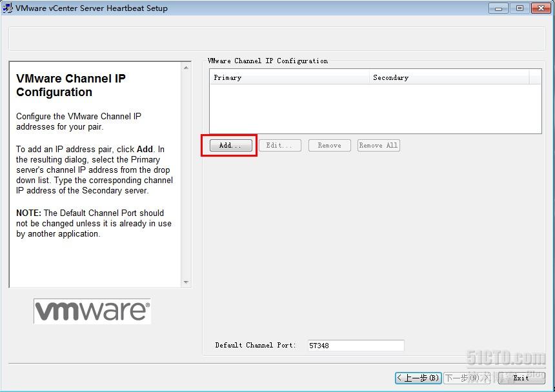Exit the Heartbeat setup wizard
Image resolution: width=555 pixels, height=392 pixels.
tap(521, 378)
